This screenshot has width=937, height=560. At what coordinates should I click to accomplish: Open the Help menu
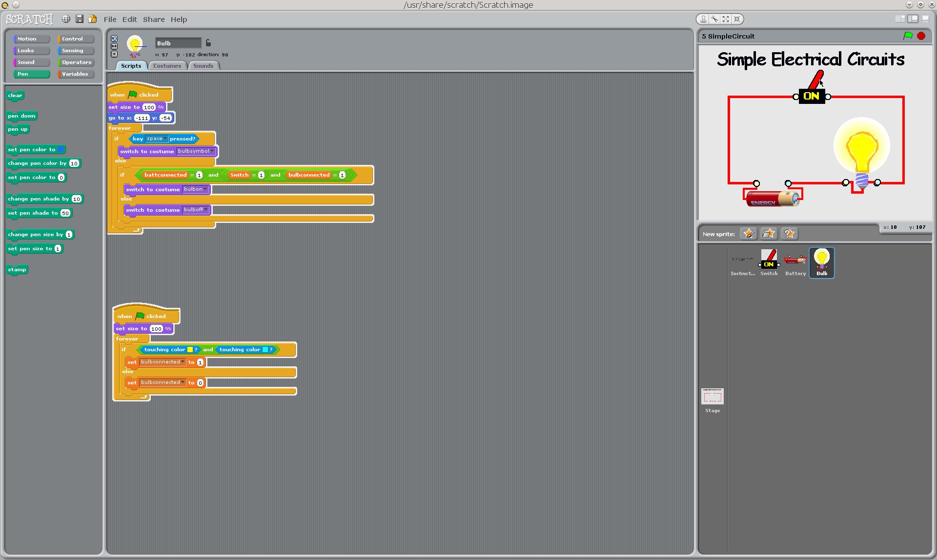[x=179, y=20]
